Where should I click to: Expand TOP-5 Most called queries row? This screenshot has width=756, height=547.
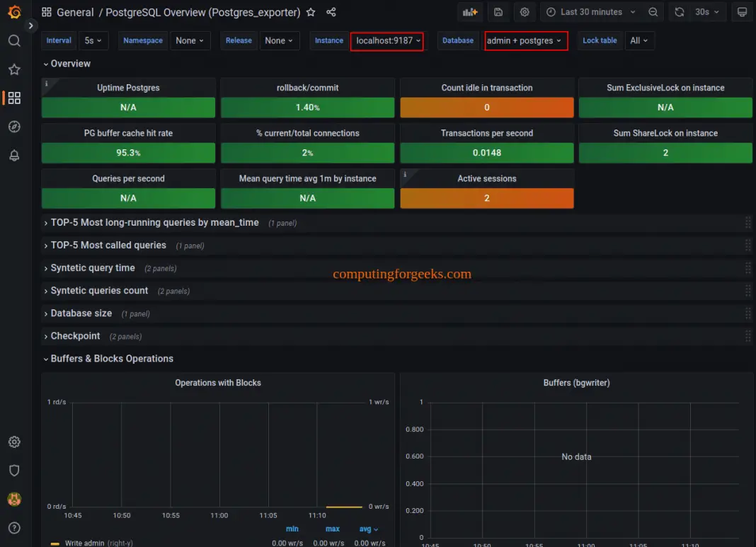click(108, 246)
